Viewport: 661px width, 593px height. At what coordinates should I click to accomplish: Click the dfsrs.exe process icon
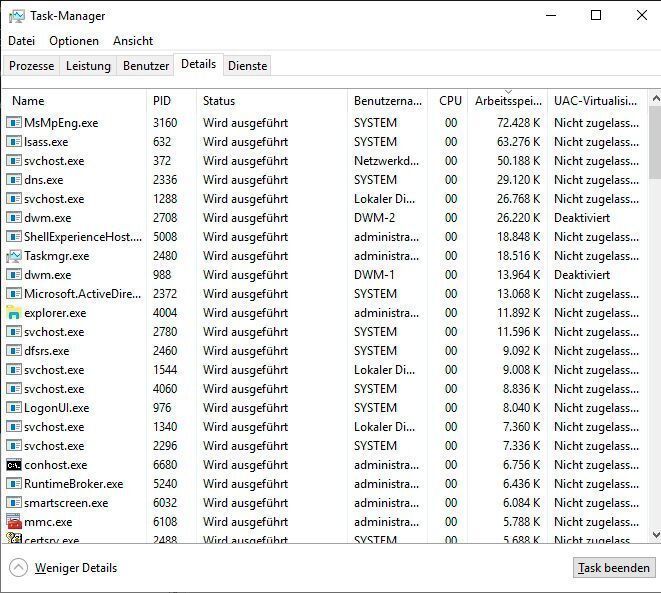tap(13, 351)
